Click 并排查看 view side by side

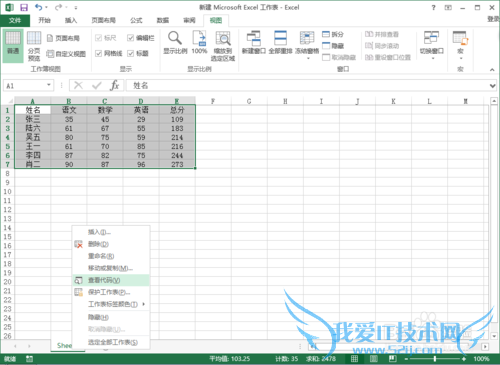tap(382, 34)
